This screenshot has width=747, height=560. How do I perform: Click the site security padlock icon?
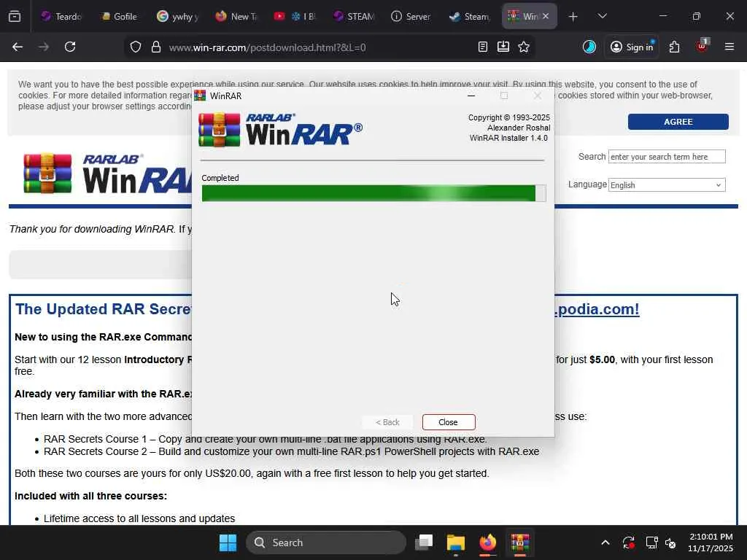click(x=156, y=47)
